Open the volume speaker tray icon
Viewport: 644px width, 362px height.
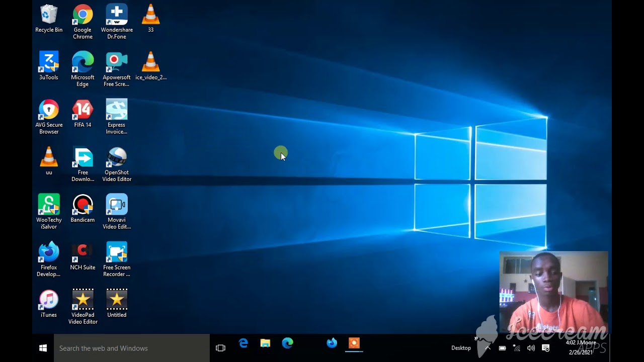coord(531,348)
